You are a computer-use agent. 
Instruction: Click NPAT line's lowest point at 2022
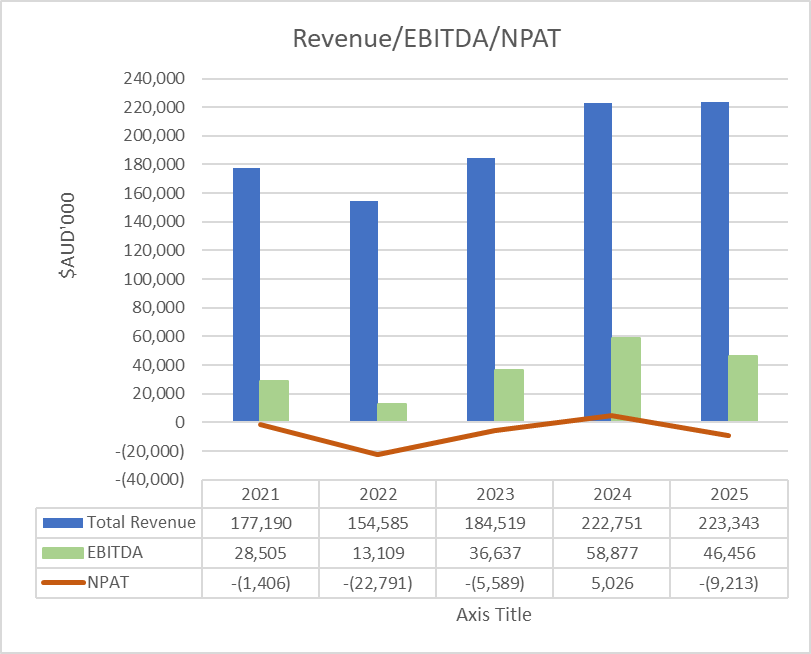(377, 454)
